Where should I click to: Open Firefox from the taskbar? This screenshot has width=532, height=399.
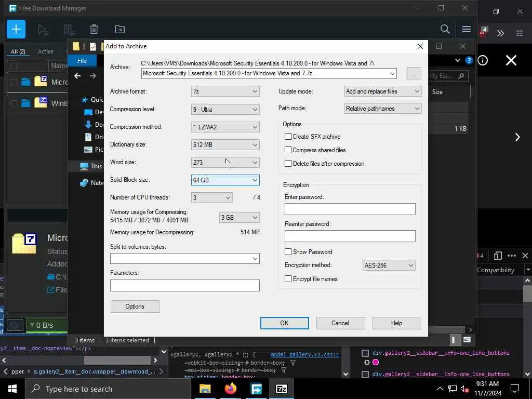[230, 389]
